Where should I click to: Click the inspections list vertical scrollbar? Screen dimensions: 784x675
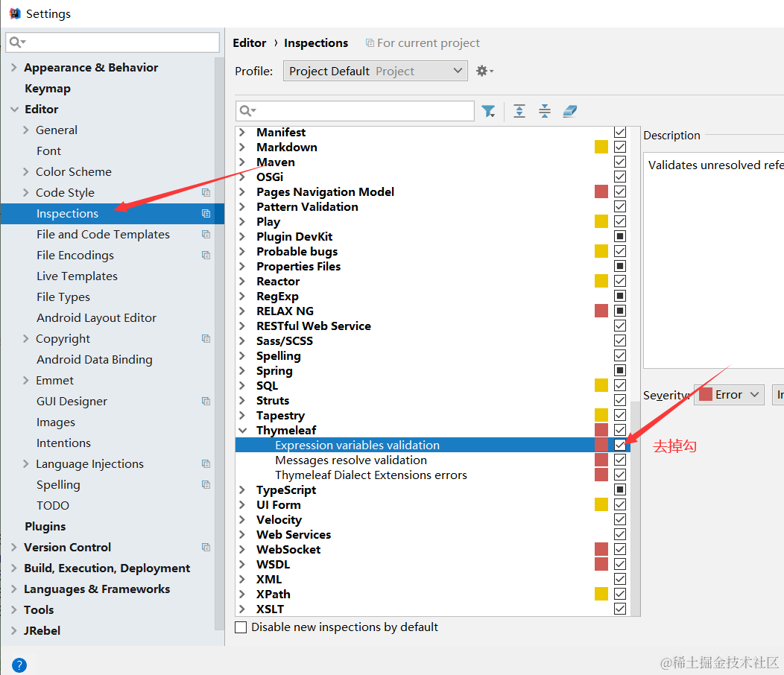click(x=636, y=508)
